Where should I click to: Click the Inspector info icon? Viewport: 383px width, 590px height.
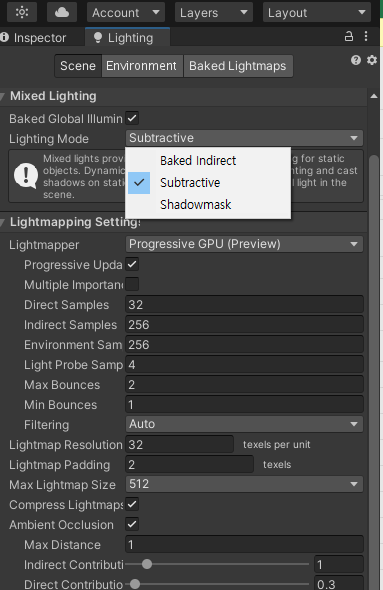click(x=5, y=37)
